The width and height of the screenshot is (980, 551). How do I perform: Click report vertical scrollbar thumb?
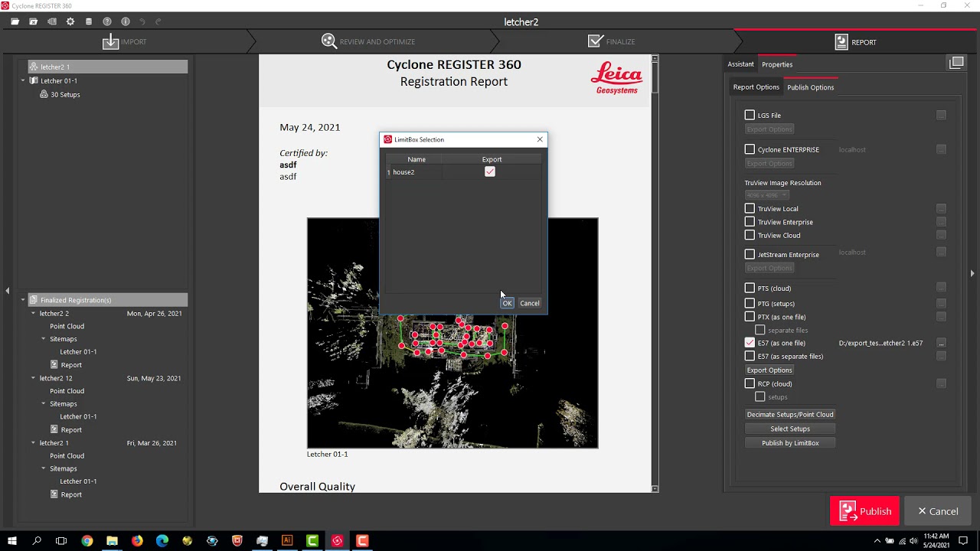click(x=655, y=77)
